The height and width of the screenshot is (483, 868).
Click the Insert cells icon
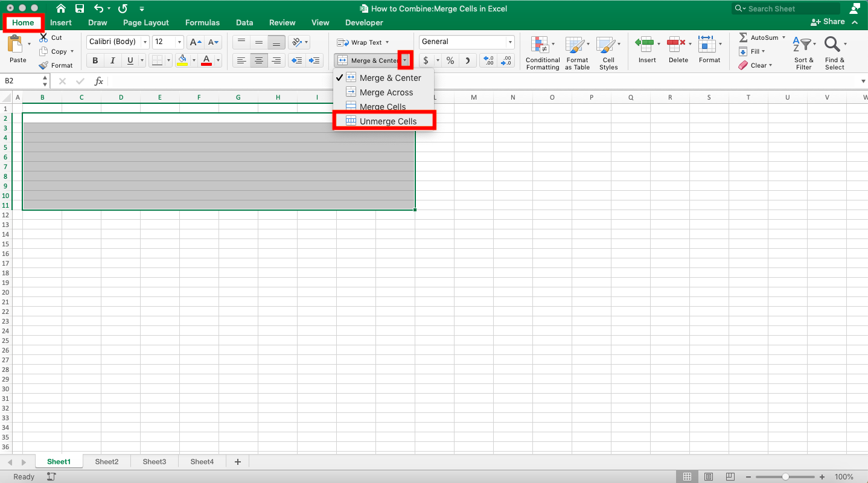tap(645, 44)
